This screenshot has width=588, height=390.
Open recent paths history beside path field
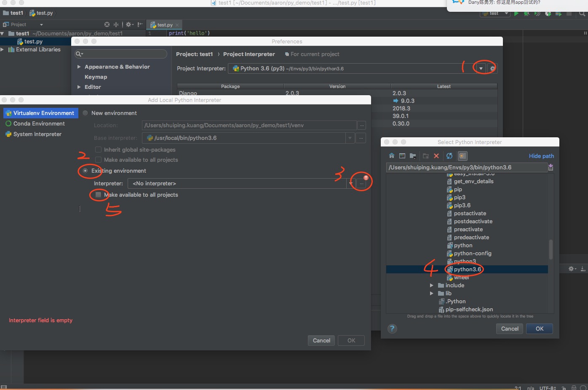(551, 167)
